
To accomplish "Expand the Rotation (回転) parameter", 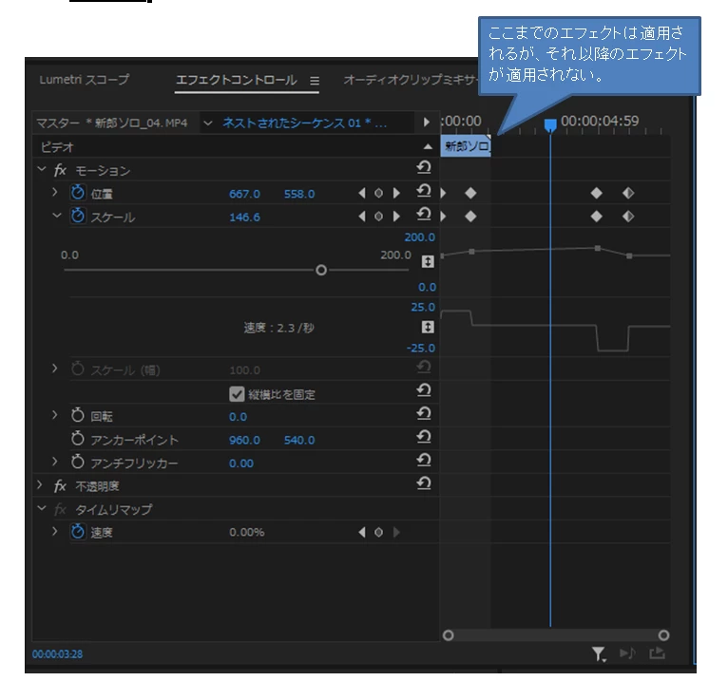I will pyautogui.click(x=55, y=415).
